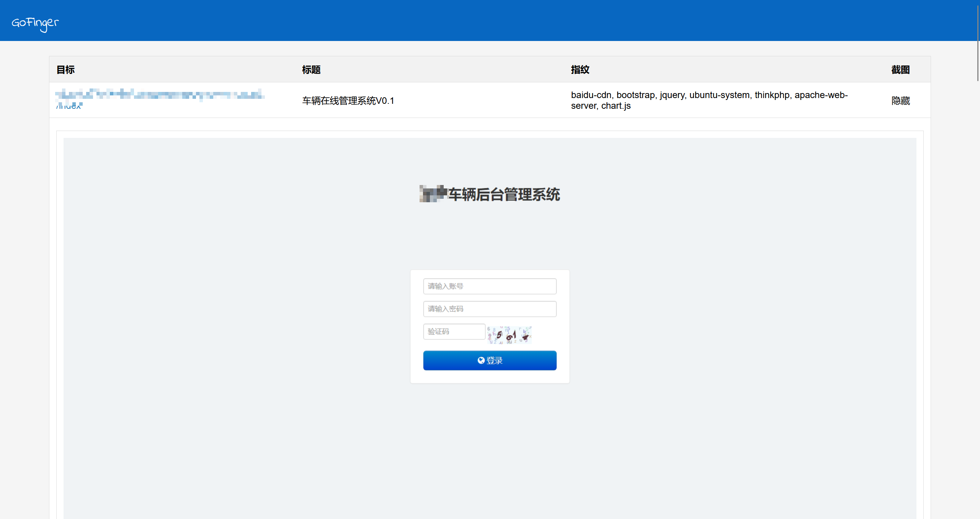Click the captcha image to refresh it
Image resolution: width=980 pixels, height=519 pixels.
[510, 334]
